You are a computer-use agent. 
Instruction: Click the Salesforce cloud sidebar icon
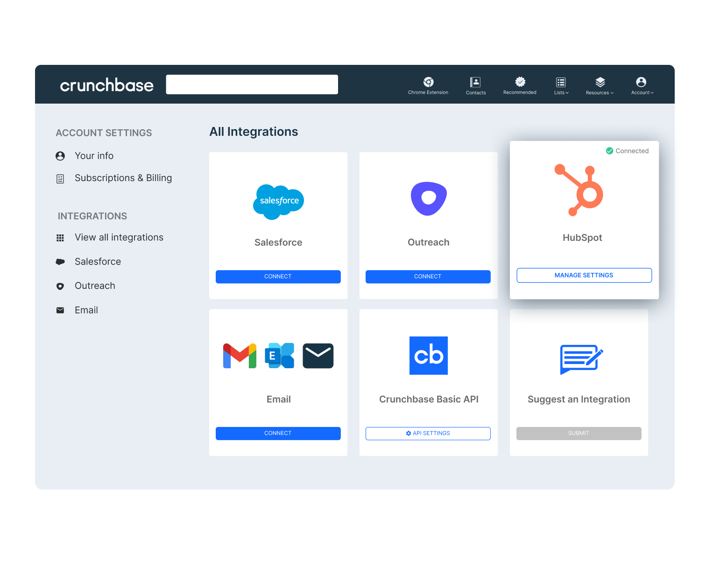[60, 262]
